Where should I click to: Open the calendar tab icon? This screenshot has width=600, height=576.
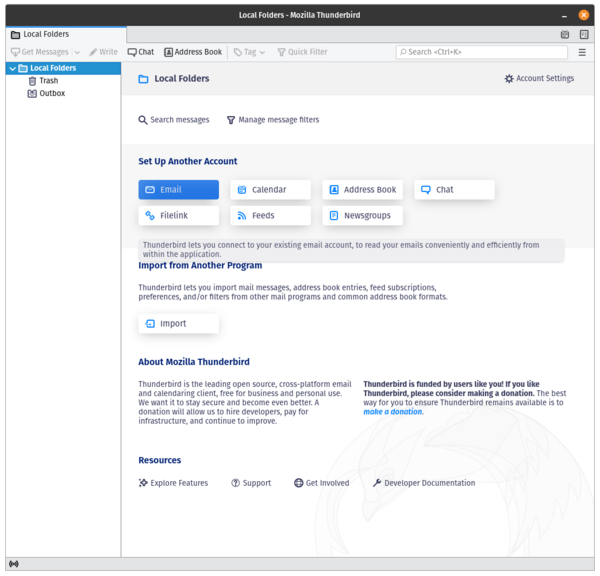[x=565, y=34]
